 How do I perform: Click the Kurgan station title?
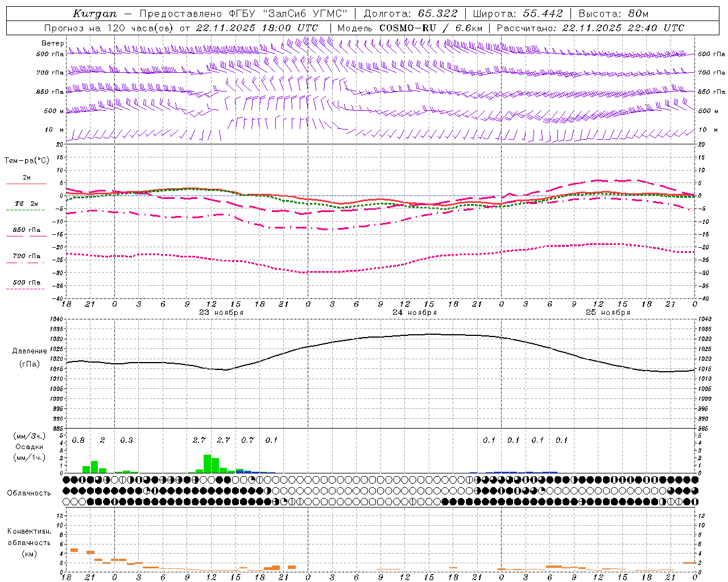[x=95, y=14]
